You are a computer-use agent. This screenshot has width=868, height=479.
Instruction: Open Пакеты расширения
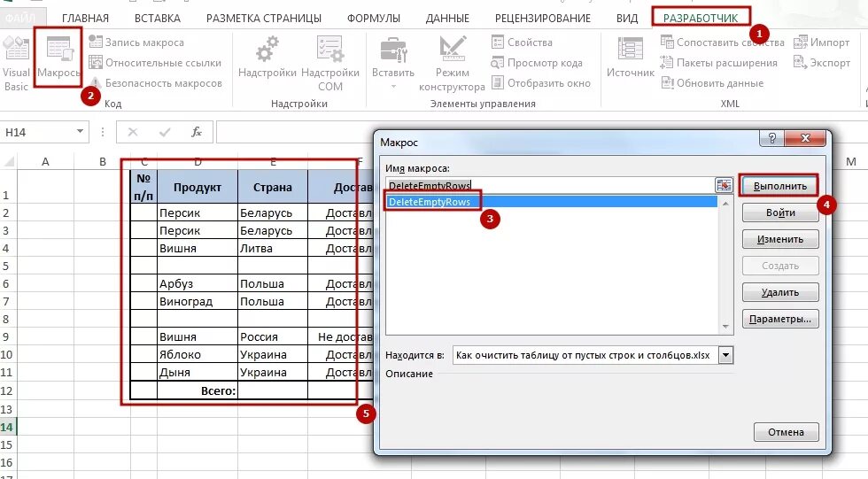(x=718, y=63)
